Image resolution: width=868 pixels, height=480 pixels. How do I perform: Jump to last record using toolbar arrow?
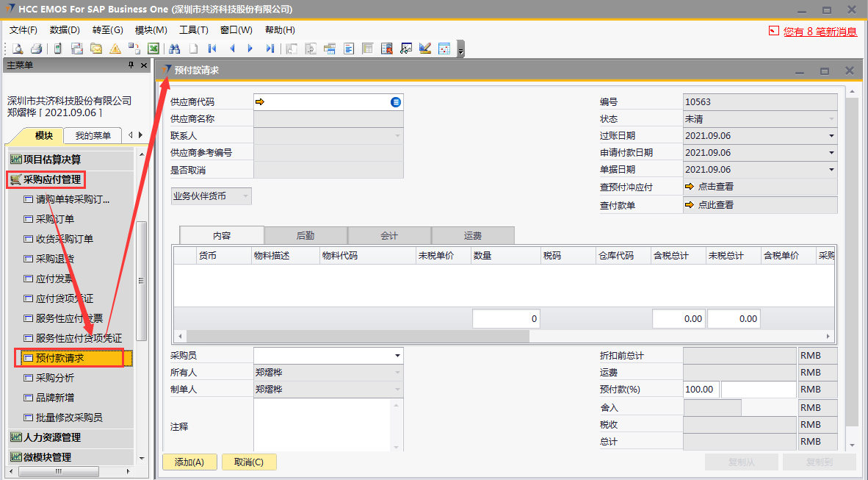pos(270,49)
